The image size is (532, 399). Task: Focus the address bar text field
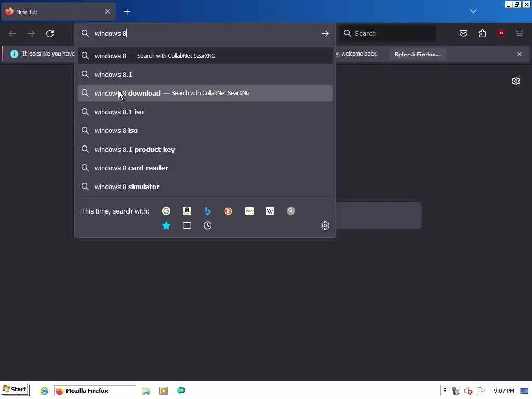[205, 34]
